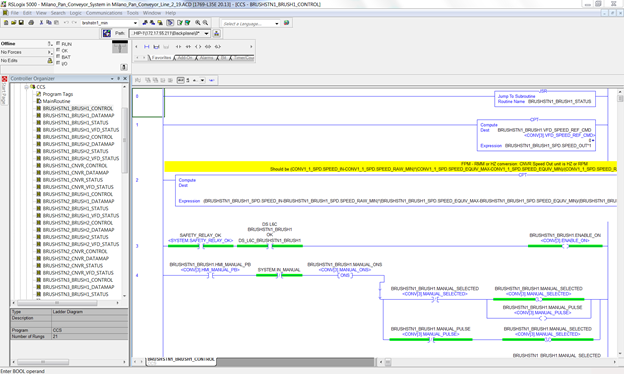Open the File menu

pyautogui.click(x=15, y=13)
